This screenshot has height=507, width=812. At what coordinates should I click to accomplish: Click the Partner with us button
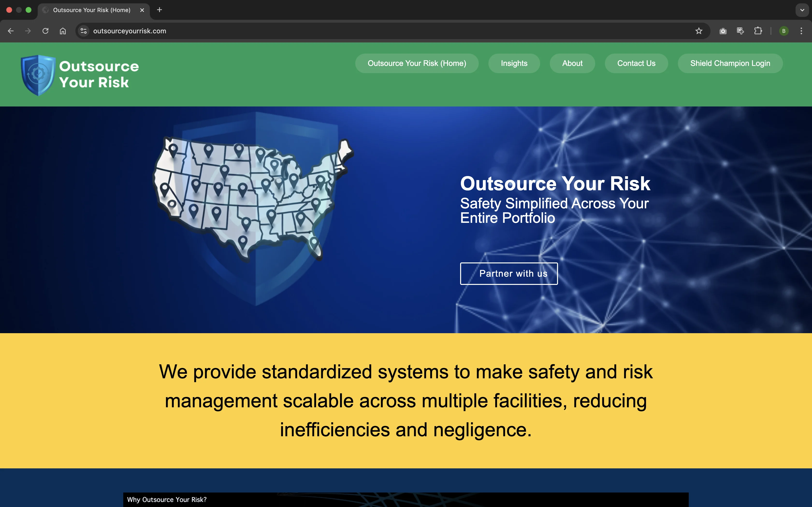[x=509, y=274]
